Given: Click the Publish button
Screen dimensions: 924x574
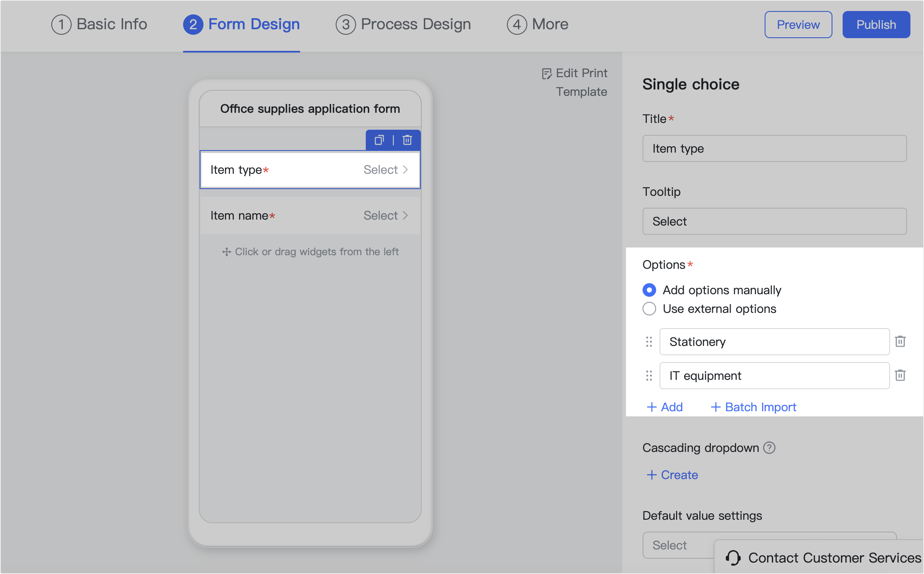Looking at the screenshot, I should (x=876, y=24).
